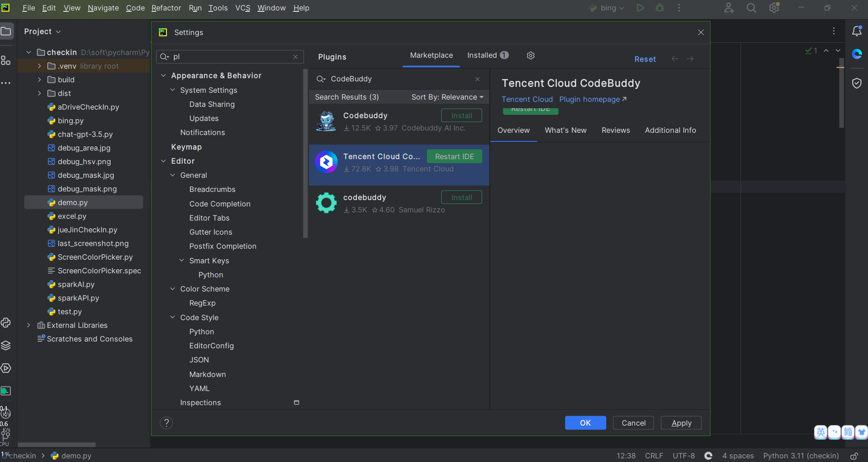Navigate forward arrow in Settings
This screenshot has width=868, height=462.
point(690,59)
